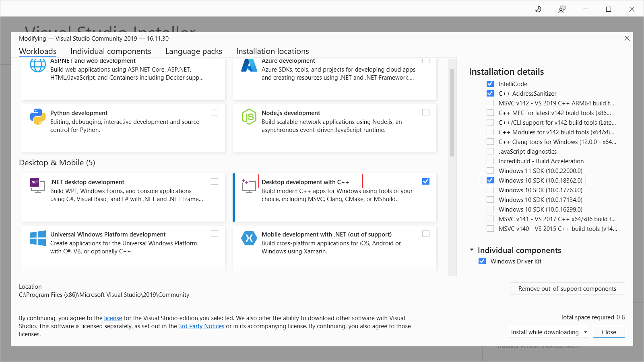Enable C++ Clang tools for Windows checkbox

pyautogui.click(x=490, y=142)
